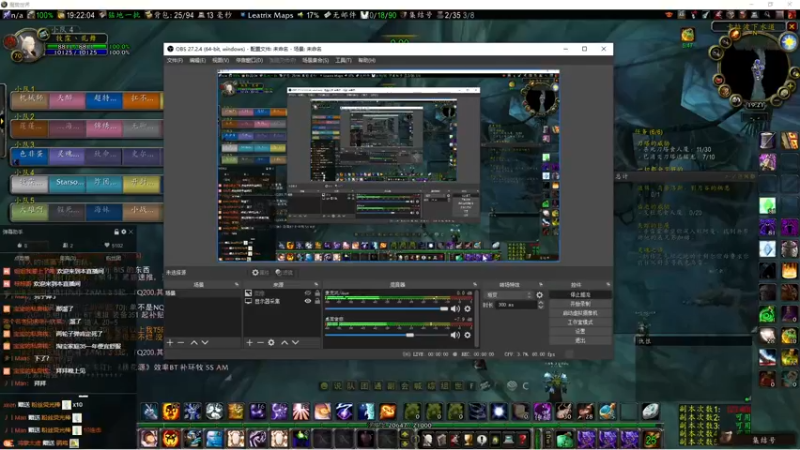
Task: Toggle visibility eye of the image source
Action: (308, 293)
